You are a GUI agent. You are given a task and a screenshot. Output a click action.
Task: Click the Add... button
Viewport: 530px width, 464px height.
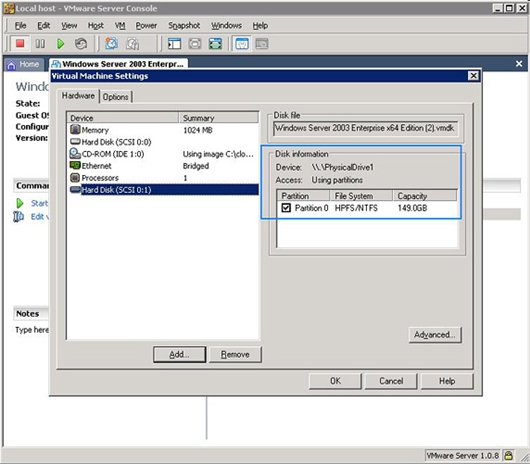click(179, 354)
